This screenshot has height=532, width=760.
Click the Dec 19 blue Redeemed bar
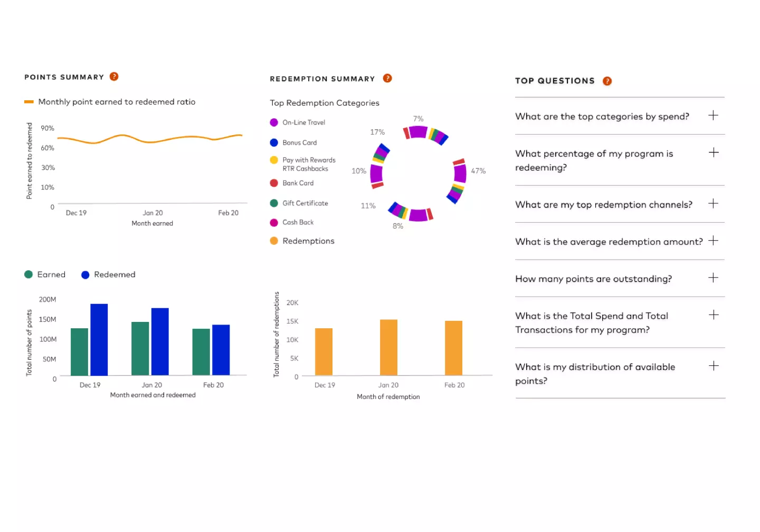click(x=99, y=339)
